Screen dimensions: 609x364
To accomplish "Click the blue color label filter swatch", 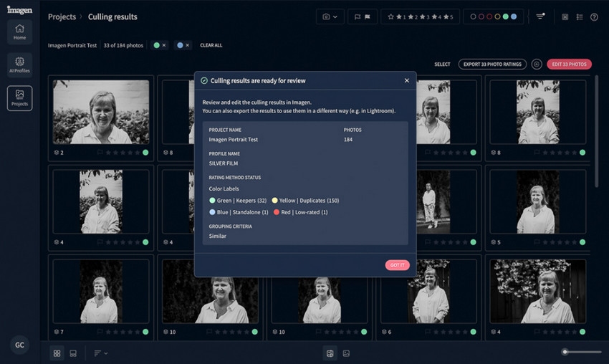I will tap(514, 16).
